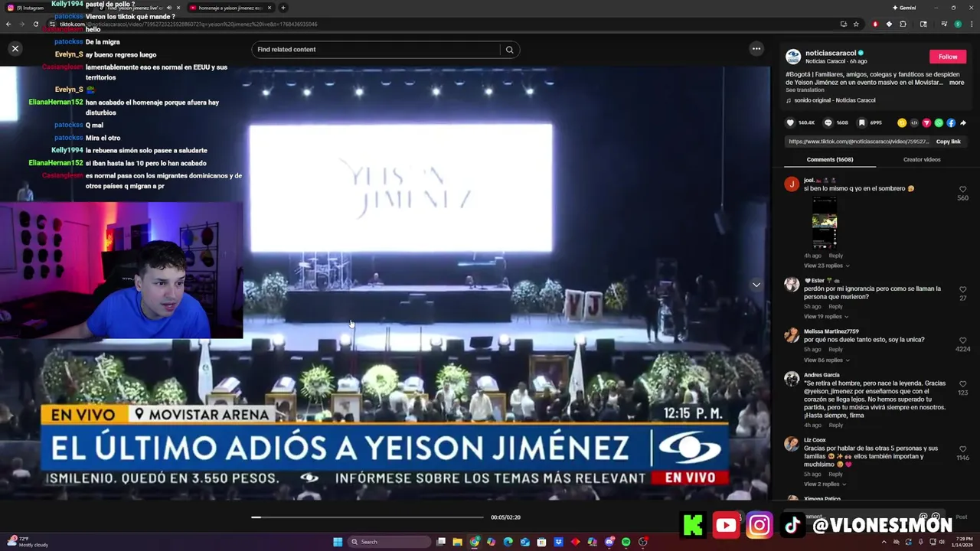
Task: Expand 'View 2 replies' under Liz Coox's comment
Action: [x=825, y=484]
